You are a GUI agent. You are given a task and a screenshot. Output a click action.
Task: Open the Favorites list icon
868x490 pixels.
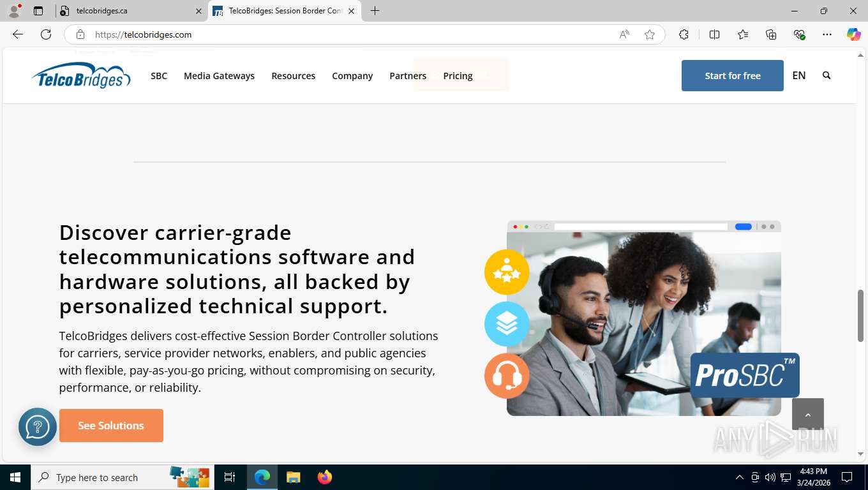point(743,34)
